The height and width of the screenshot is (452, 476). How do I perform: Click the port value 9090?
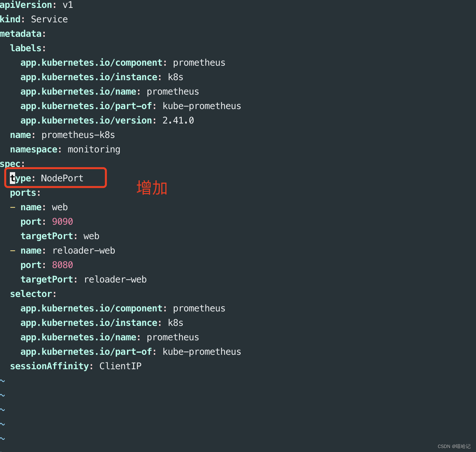point(62,222)
